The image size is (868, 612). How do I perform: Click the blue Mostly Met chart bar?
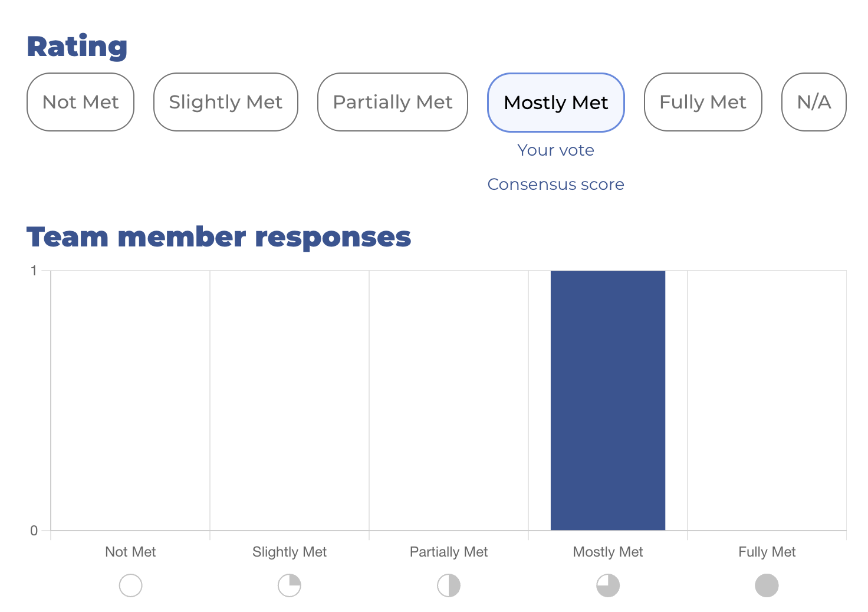click(x=608, y=400)
